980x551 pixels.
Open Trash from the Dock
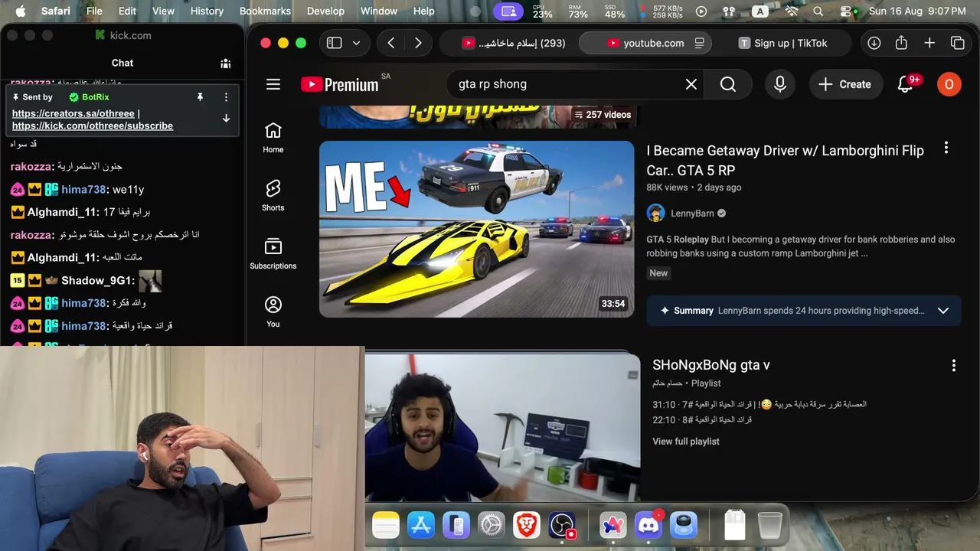(769, 525)
